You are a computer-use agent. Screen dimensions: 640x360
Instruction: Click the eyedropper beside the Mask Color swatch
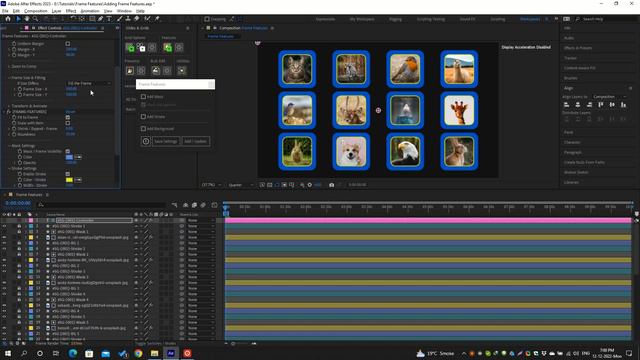(78, 157)
